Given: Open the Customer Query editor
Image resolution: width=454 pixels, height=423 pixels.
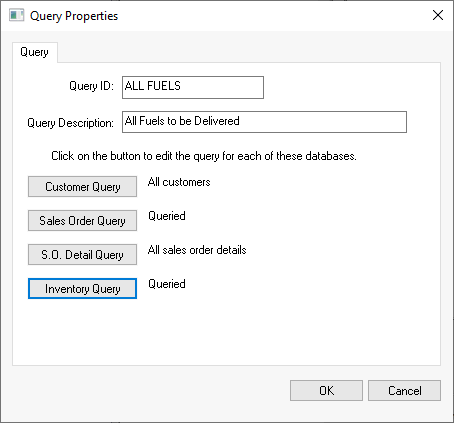Looking at the screenshot, I should [x=82, y=187].
